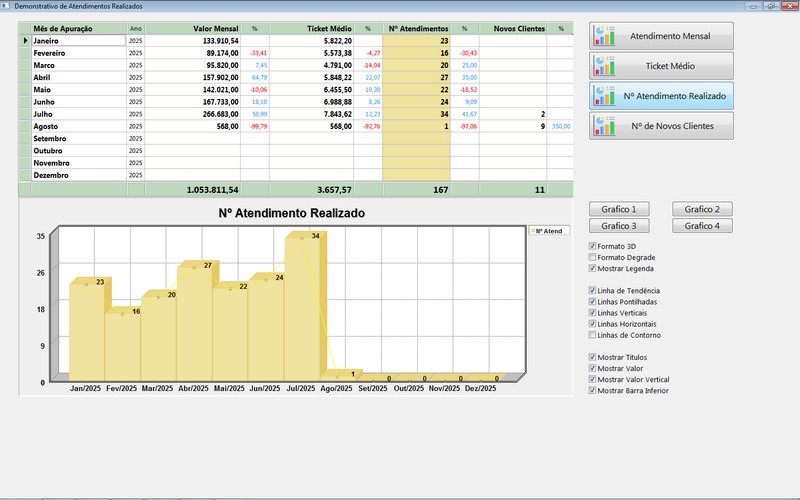Click the Jul/2025 bar in the chart
Image resolution: width=800 pixels, height=500 pixels.
pos(301,310)
